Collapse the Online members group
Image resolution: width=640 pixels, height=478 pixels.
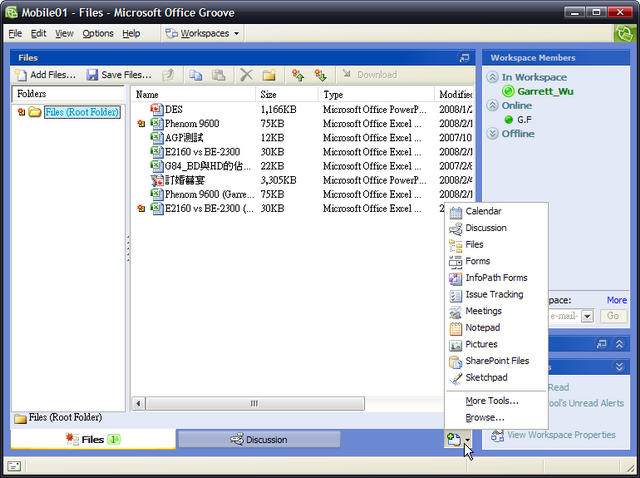click(x=493, y=105)
